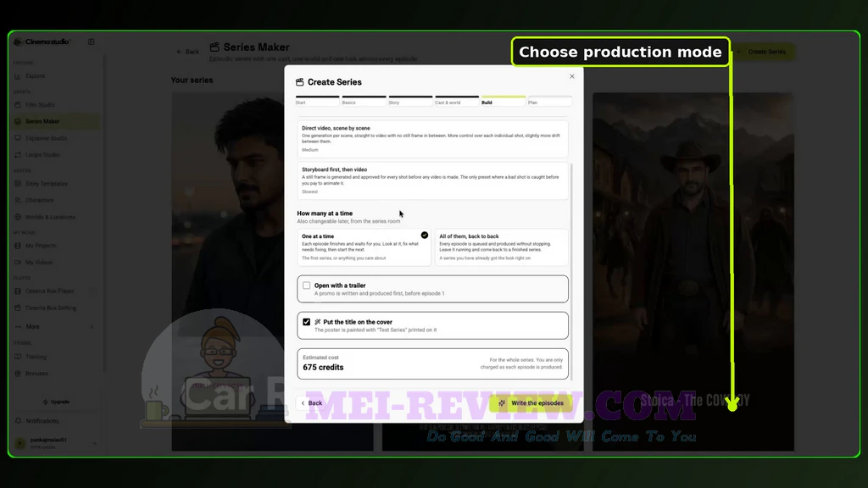Open Explore in the sidebar
This screenshot has width=868, height=488.
[55, 75]
